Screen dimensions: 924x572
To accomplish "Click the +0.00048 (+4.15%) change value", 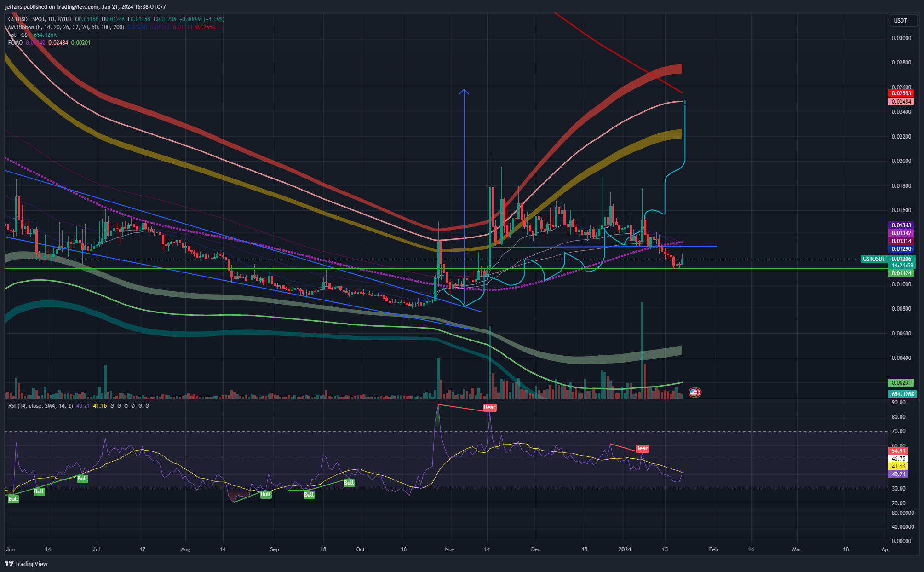I will point(201,19).
